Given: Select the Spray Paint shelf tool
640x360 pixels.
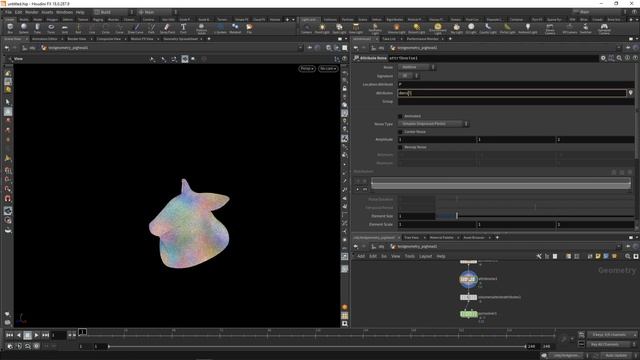Looking at the screenshot, I should pos(167,28).
